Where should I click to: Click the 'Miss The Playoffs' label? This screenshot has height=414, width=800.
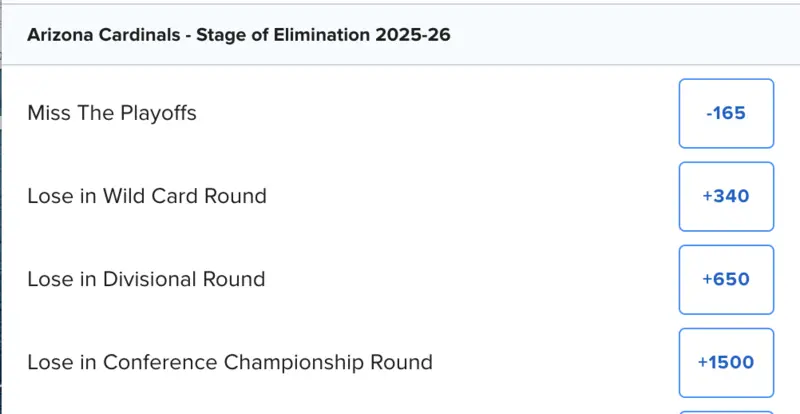112,113
